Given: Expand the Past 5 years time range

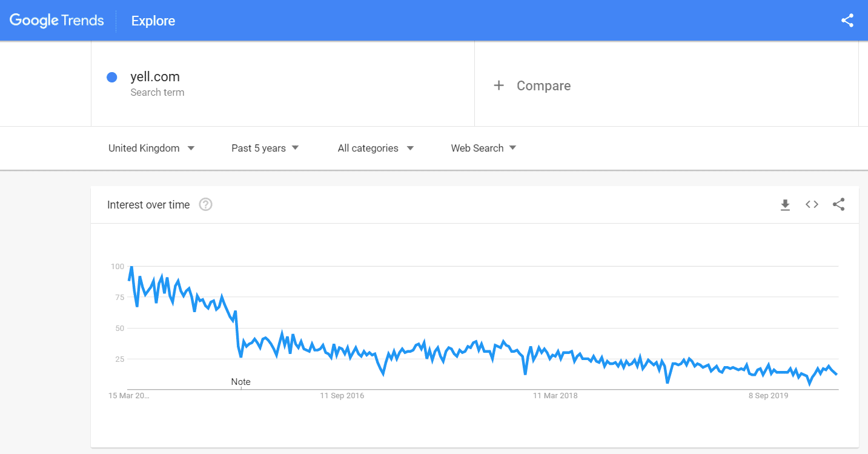Looking at the screenshot, I should click(x=265, y=148).
